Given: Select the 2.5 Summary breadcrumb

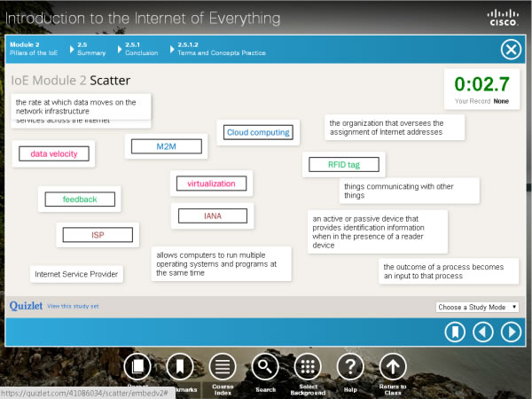Looking at the screenshot, I should [90, 48].
